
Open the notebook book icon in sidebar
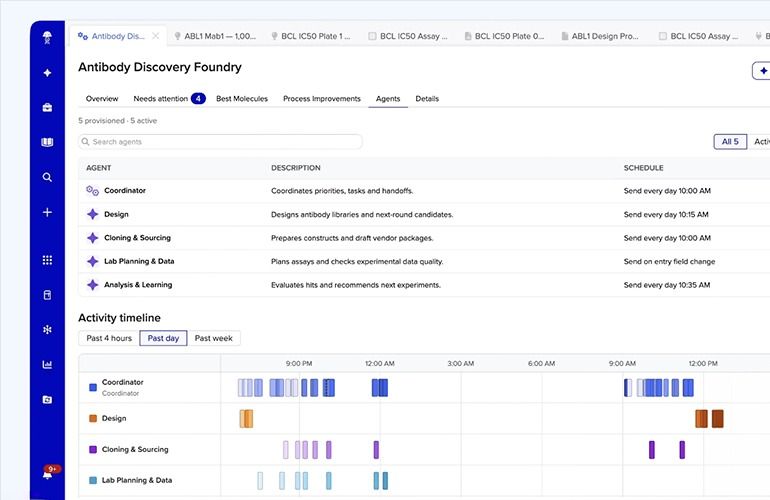tap(47, 142)
